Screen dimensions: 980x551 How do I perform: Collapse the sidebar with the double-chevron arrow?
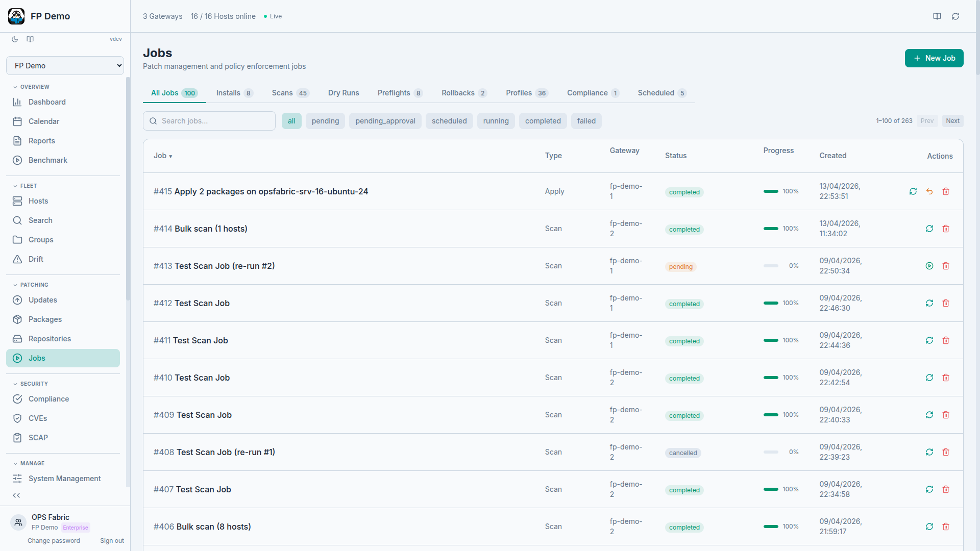[16, 495]
